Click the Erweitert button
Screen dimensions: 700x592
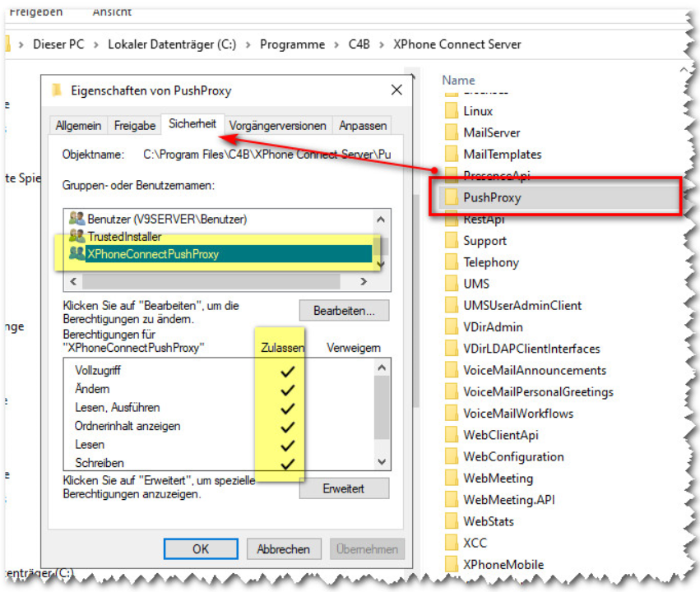pyautogui.click(x=344, y=488)
